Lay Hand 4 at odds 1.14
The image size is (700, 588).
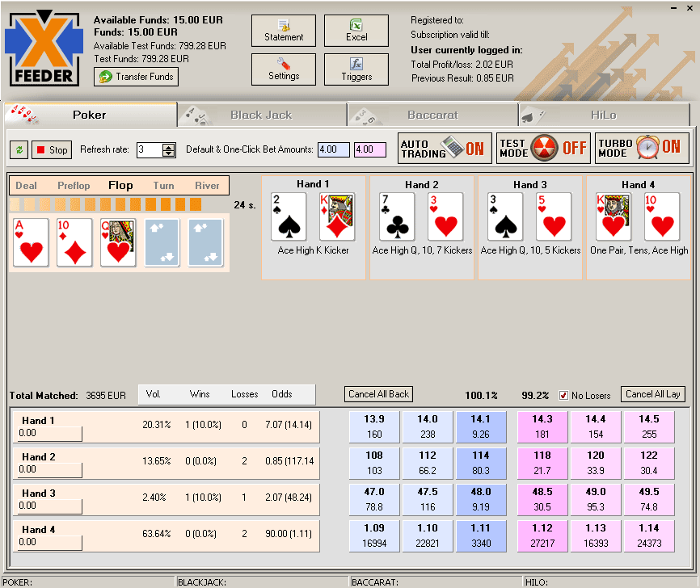click(649, 535)
